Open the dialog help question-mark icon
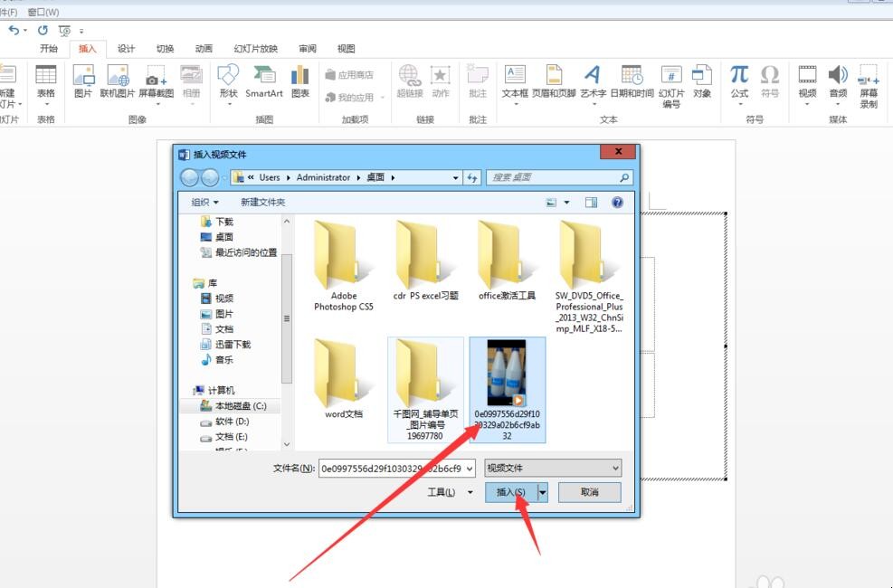Image resolution: width=893 pixels, height=588 pixels. coord(617,203)
